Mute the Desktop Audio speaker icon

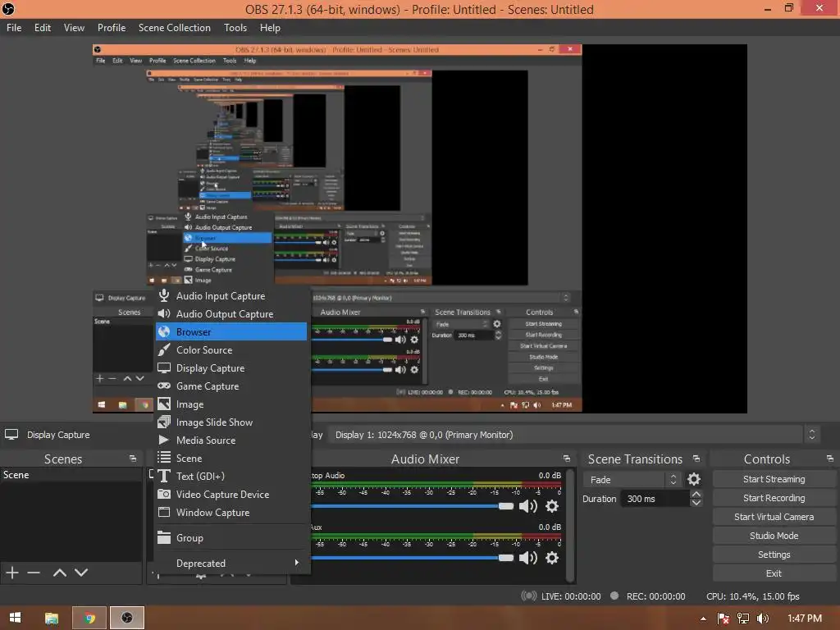527,506
